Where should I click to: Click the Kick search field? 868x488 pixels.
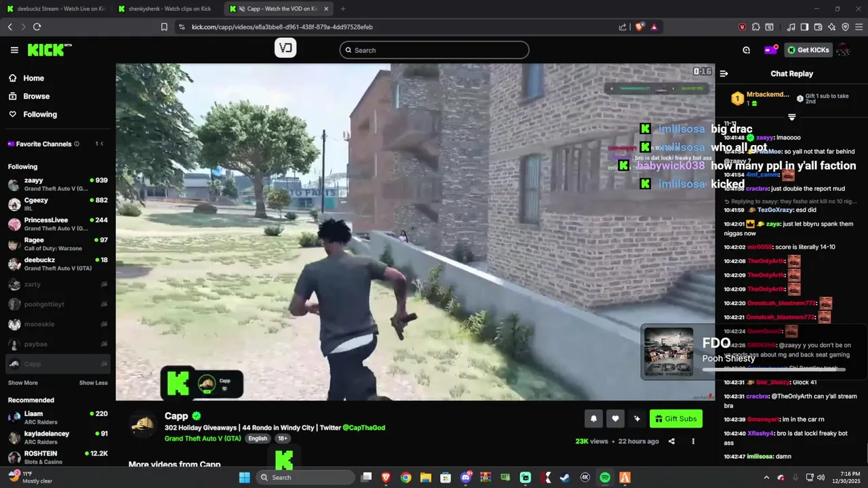coord(434,50)
